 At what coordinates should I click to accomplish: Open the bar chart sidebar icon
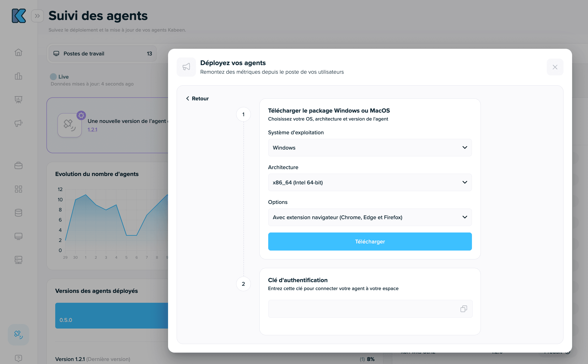[18, 76]
